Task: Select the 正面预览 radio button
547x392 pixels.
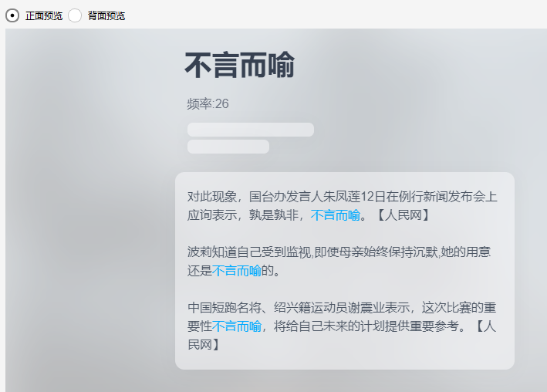Action: click(x=12, y=15)
